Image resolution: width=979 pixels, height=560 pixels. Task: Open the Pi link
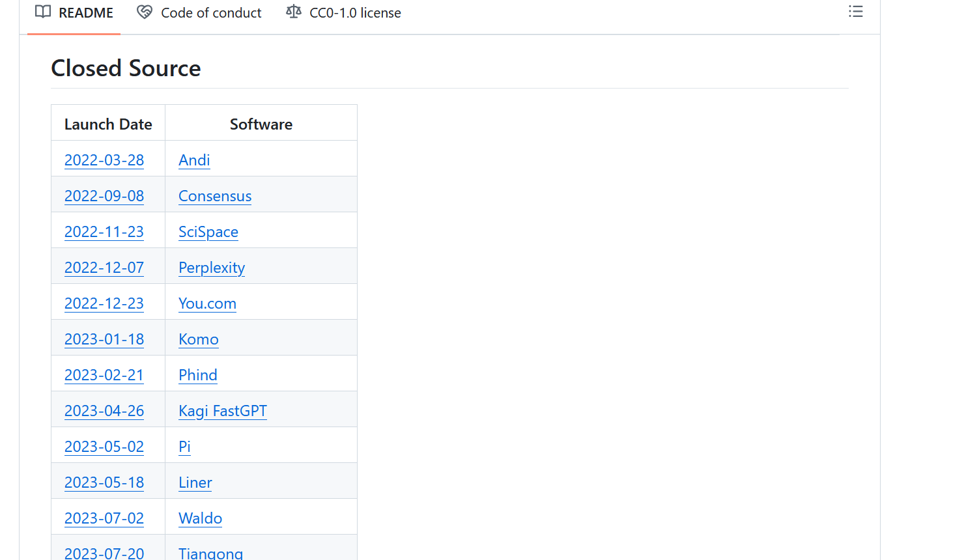184,447
